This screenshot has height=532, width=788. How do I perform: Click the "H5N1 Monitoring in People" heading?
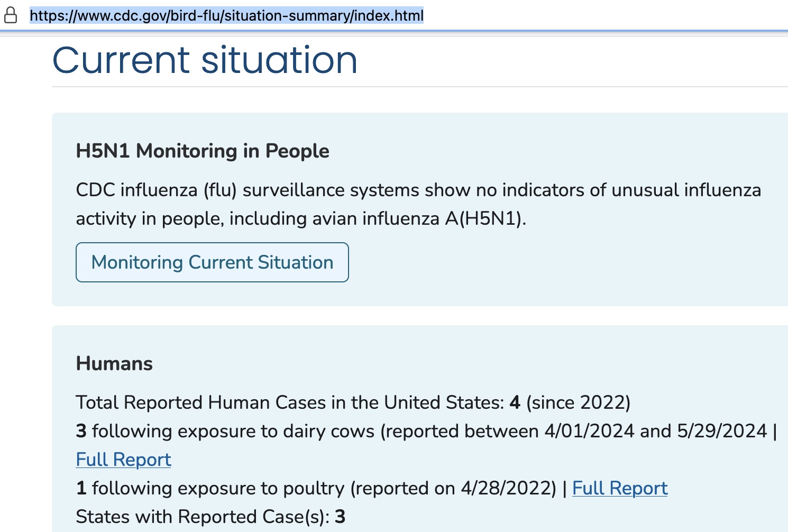[203, 151]
